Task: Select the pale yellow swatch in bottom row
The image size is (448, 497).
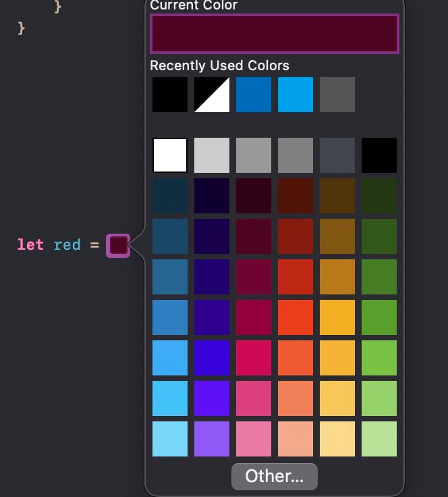Action: click(x=337, y=439)
